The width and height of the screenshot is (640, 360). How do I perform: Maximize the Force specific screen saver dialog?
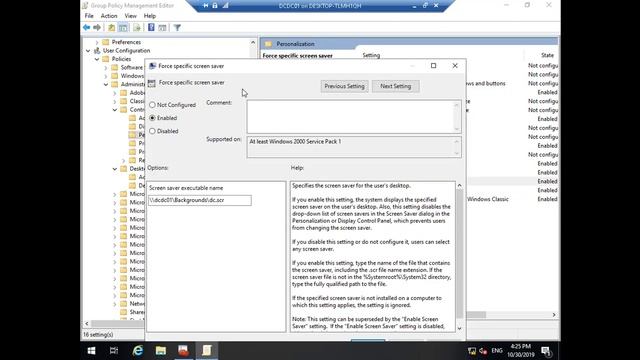(x=433, y=66)
